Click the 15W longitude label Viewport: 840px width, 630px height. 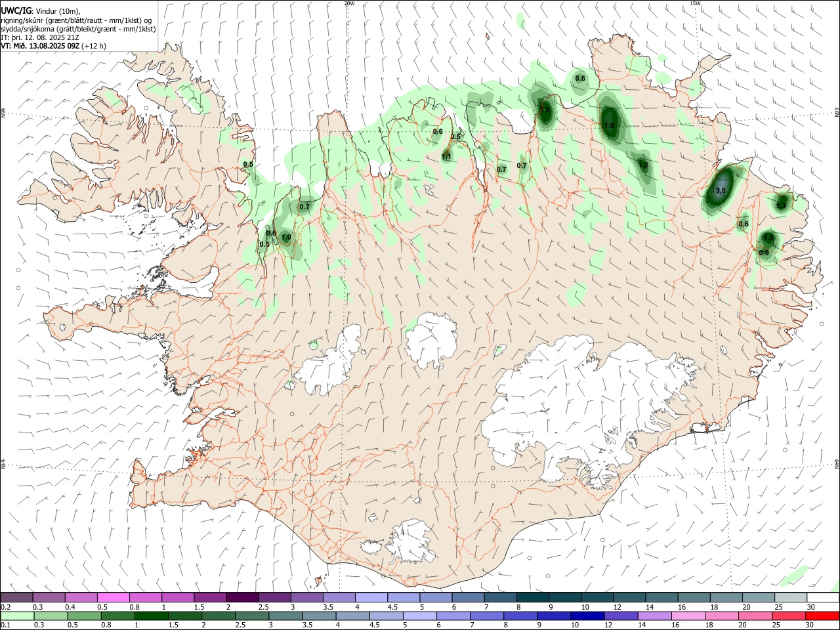point(695,3)
